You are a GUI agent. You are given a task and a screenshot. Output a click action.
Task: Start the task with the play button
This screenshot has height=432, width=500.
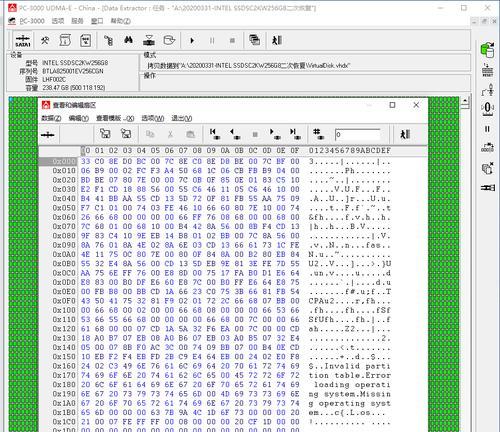pyautogui.click(x=192, y=41)
